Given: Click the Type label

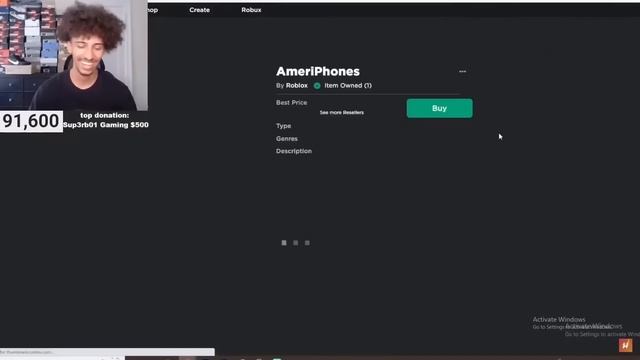Looking at the screenshot, I should point(283,126).
